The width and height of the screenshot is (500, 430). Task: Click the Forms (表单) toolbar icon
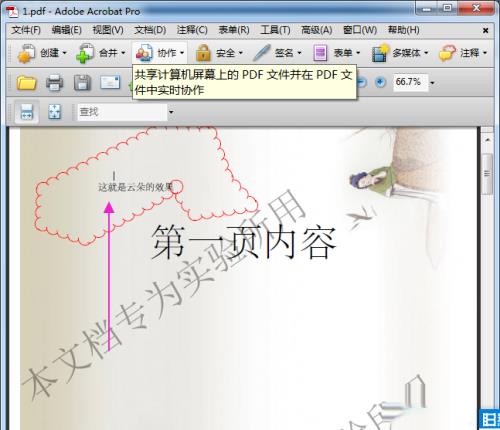[x=320, y=53]
